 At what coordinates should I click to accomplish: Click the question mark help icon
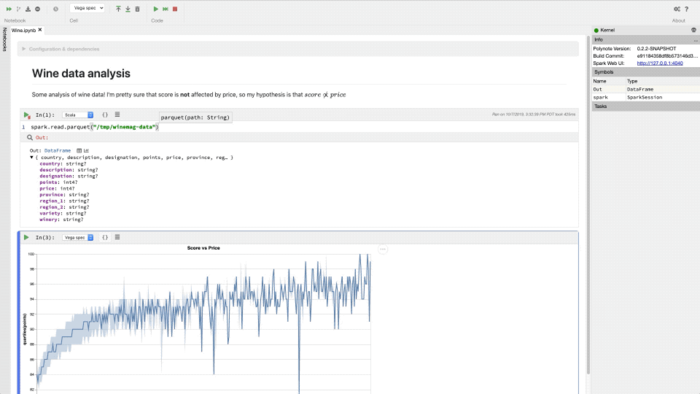pos(687,9)
